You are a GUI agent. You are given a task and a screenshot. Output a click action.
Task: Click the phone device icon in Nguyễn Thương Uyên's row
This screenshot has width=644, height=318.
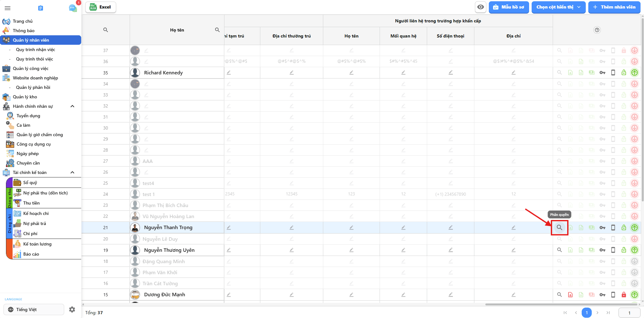point(613,250)
